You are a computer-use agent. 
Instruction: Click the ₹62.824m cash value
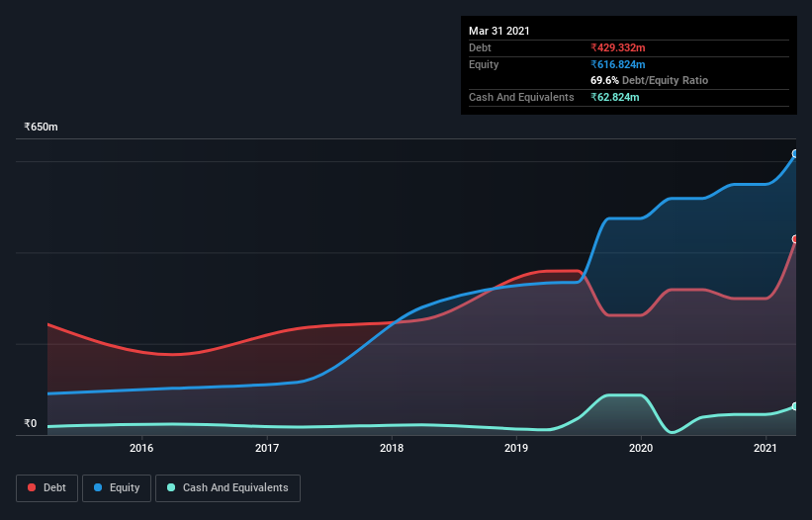click(x=615, y=97)
